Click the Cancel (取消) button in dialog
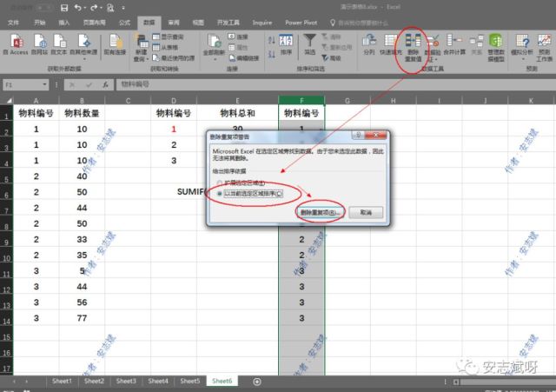Screen dimensions: 556x392 (x=366, y=212)
